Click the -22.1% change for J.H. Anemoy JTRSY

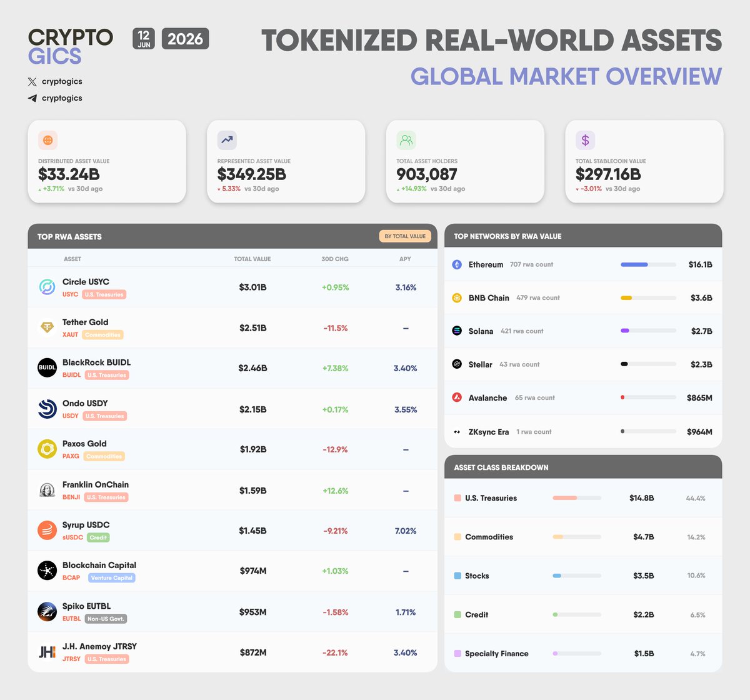[x=335, y=652]
